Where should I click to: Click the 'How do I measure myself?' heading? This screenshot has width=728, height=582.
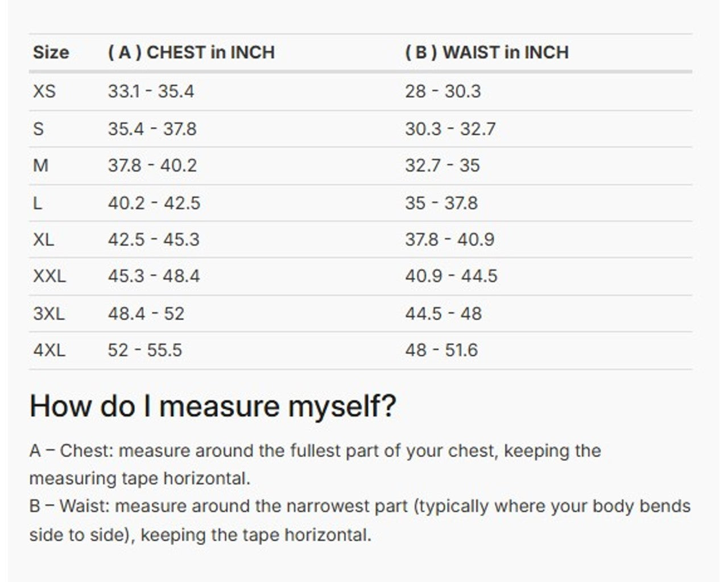pyautogui.click(x=212, y=406)
